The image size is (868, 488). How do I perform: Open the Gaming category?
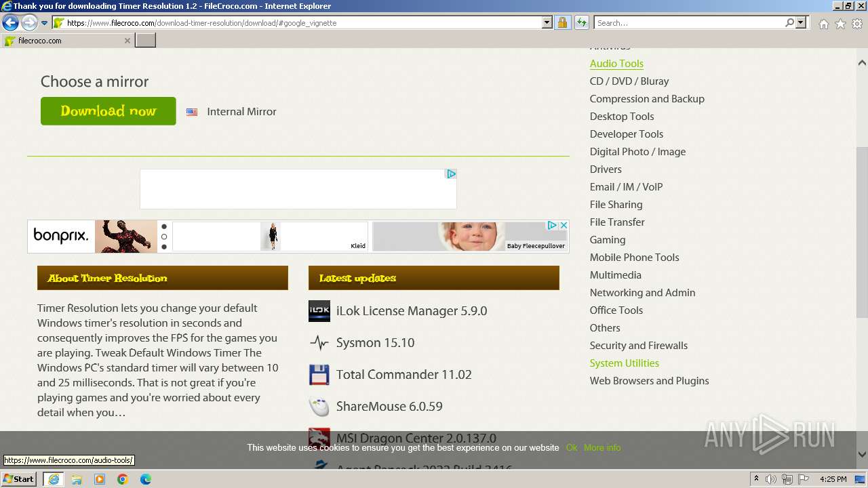(608, 240)
